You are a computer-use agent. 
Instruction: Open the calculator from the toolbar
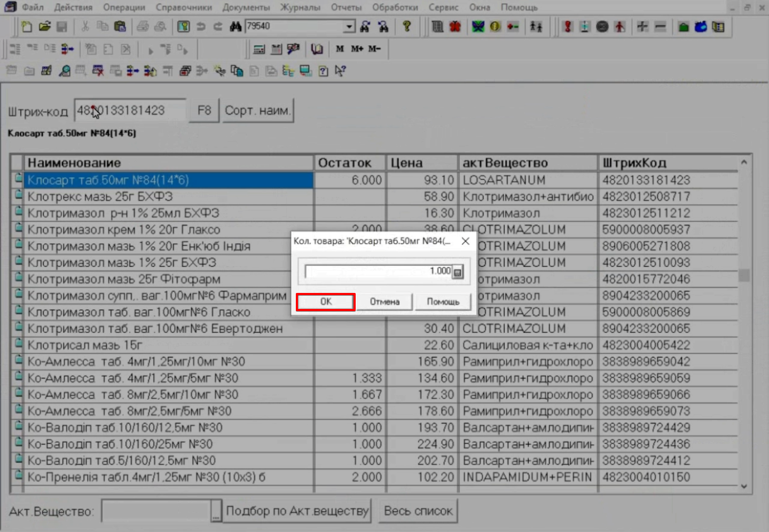(x=259, y=49)
